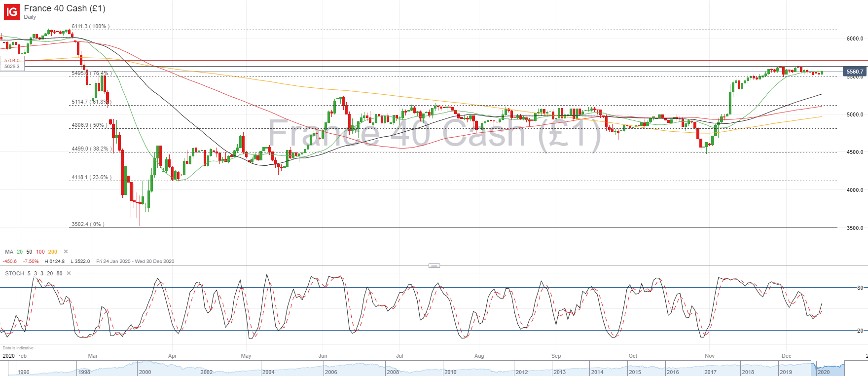Viewport: 868px width, 376px height.
Task: Click the stochastic 20 level label
Action: click(860, 331)
